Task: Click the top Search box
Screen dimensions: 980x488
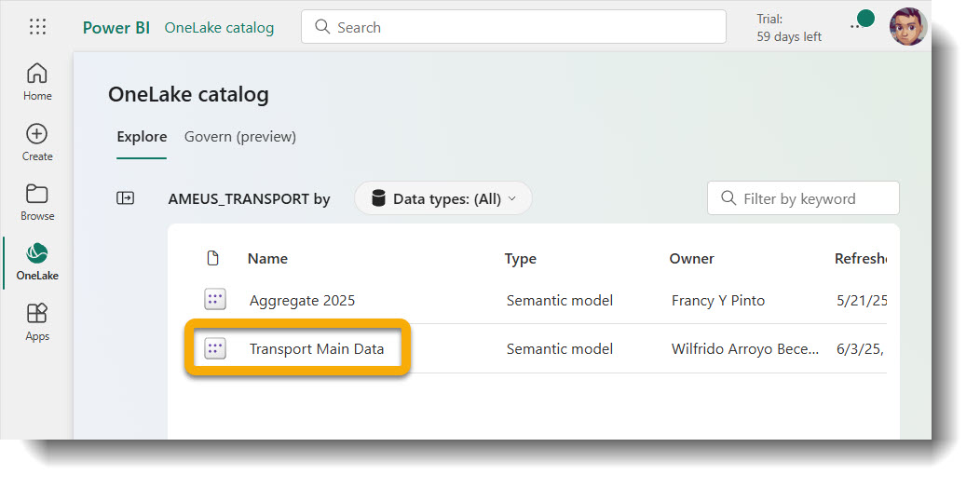Action: pyautogui.click(x=513, y=27)
